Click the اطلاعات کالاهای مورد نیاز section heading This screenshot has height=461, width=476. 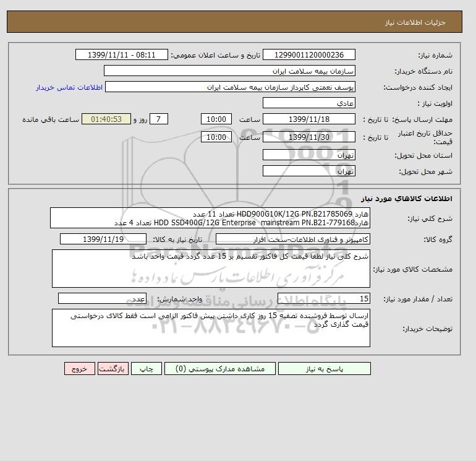[407, 199]
